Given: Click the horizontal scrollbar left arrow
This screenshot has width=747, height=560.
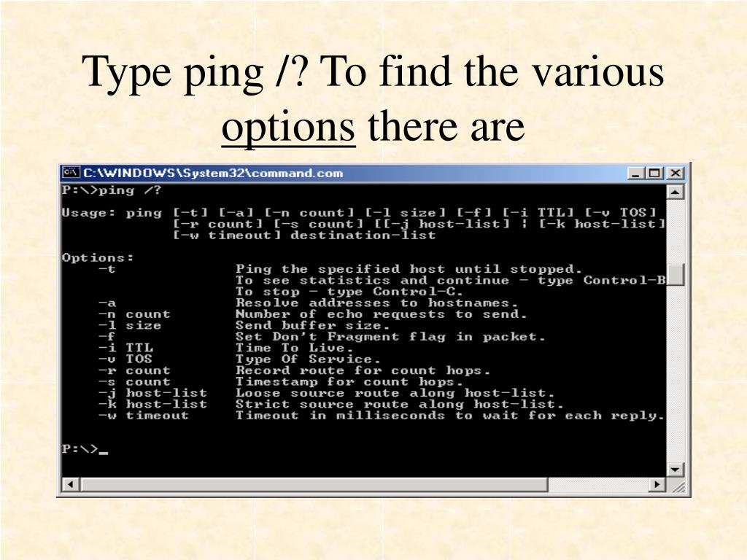Looking at the screenshot, I should point(71,485).
